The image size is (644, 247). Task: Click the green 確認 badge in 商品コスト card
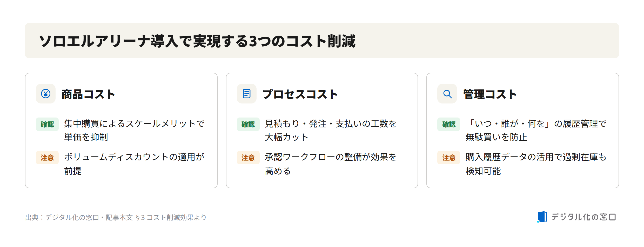(x=47, y=124)
